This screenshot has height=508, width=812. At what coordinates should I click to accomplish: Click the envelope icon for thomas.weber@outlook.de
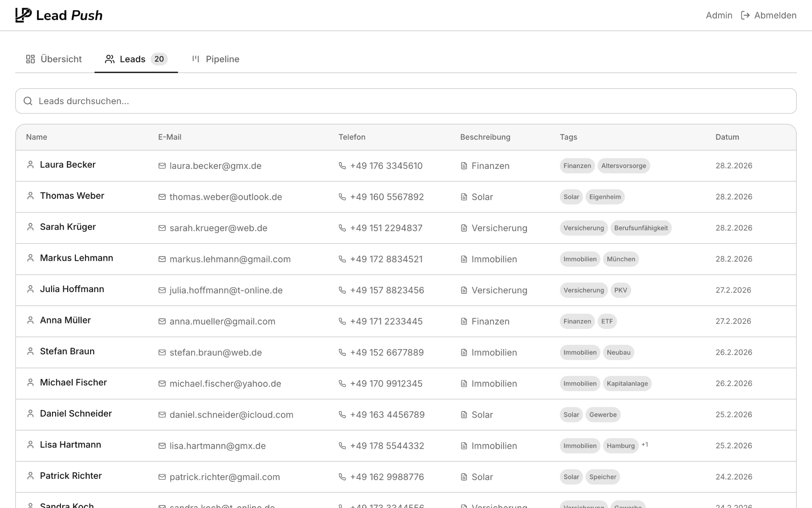(x=162, y=197)
